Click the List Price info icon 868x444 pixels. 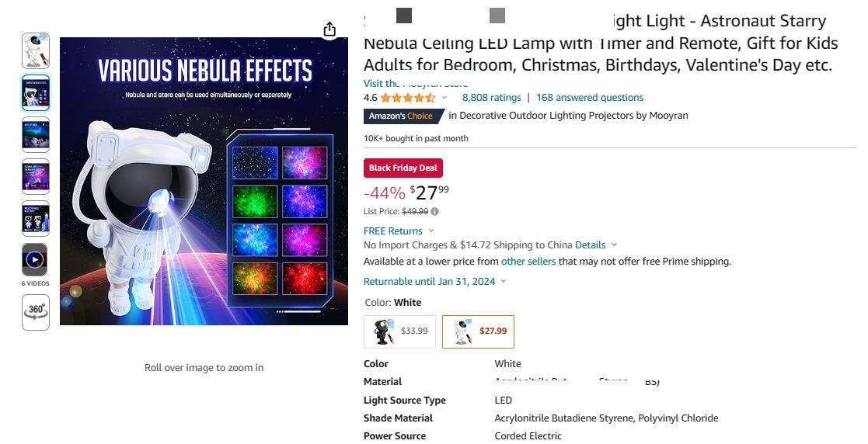point(434,211)
